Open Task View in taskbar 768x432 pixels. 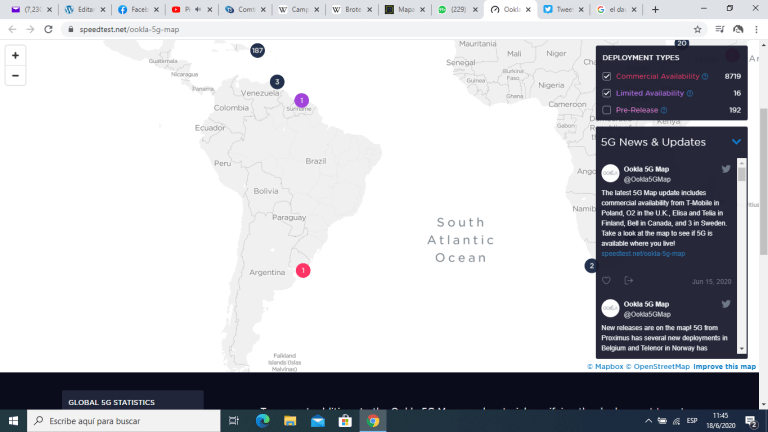(x=234, y=421)
